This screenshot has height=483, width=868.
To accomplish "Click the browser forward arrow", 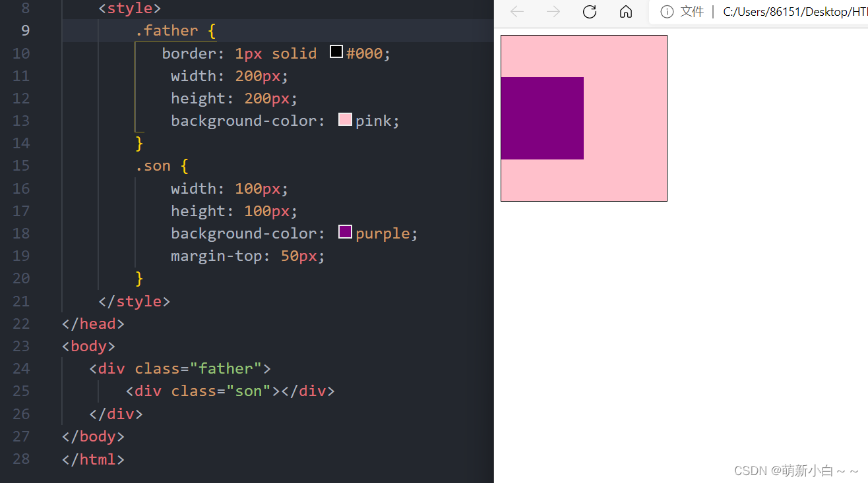I will tap(553, 12).
